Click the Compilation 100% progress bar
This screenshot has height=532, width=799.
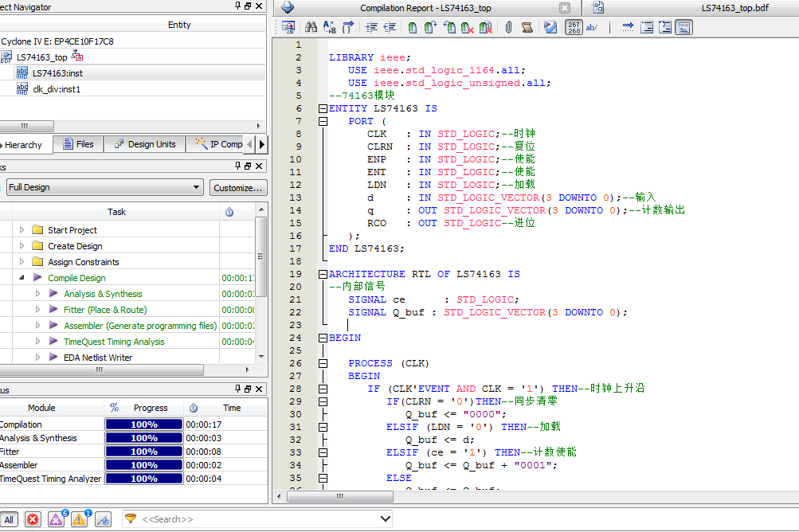point(144,424)
